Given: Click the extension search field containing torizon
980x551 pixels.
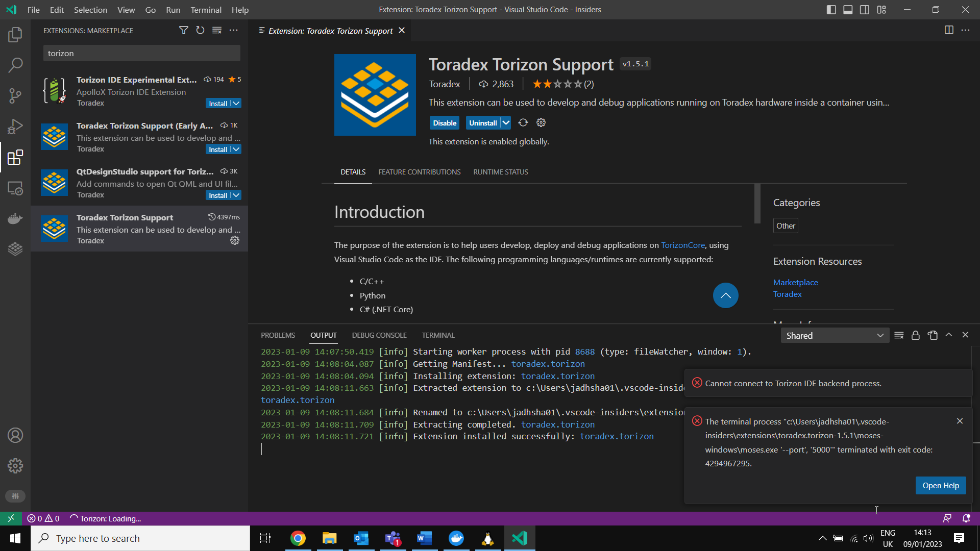Looking at the screenshot, I should click(x=141, y=53).
